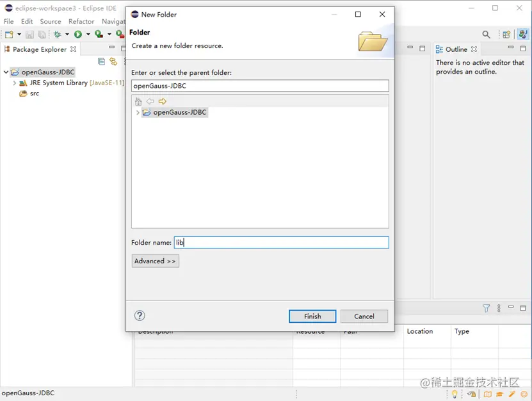
Task: Click the What's New icon in status bar
Action: tap(524, 394)
